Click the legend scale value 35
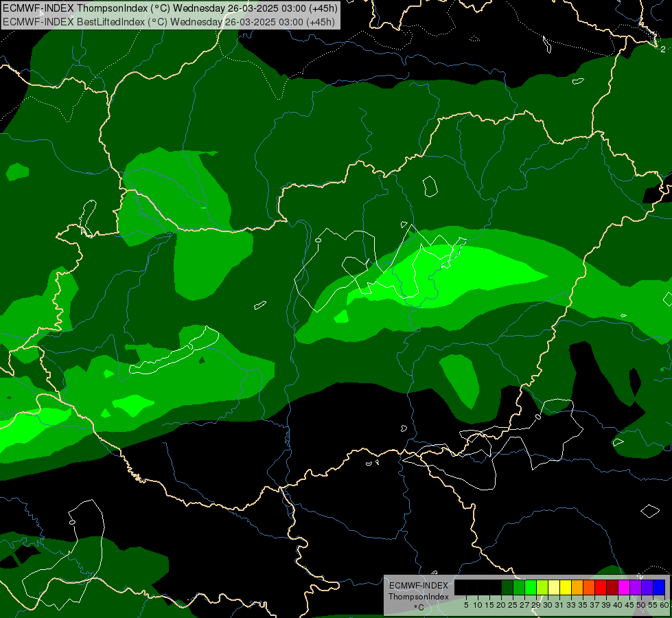This screenshot has width=672, height=618. tap(583, 605)
